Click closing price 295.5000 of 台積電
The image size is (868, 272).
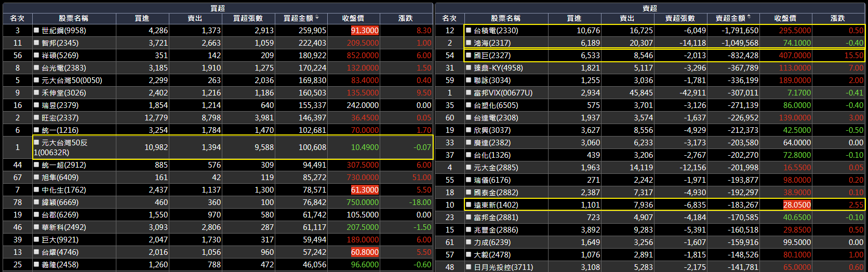point(795,31)
